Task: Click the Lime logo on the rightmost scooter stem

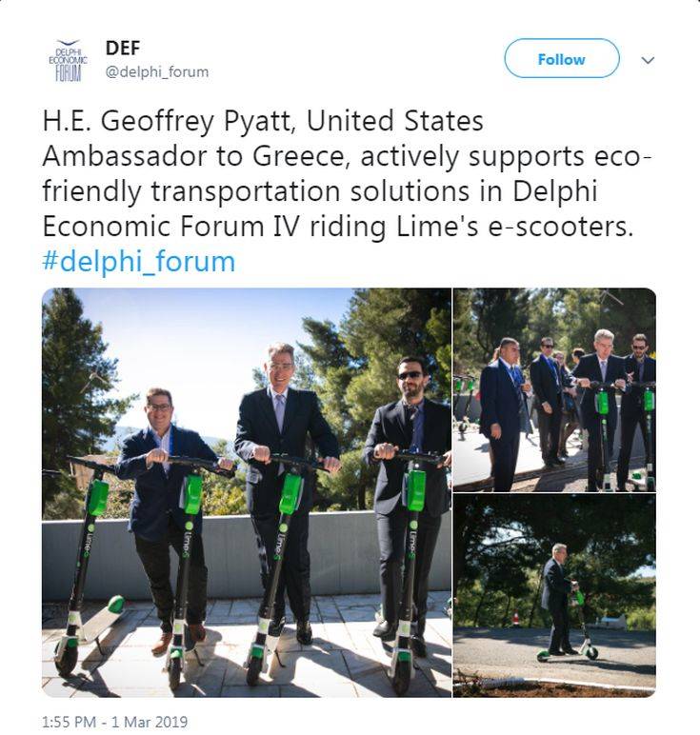Action: pyautogui.click(x=411, y=542)
